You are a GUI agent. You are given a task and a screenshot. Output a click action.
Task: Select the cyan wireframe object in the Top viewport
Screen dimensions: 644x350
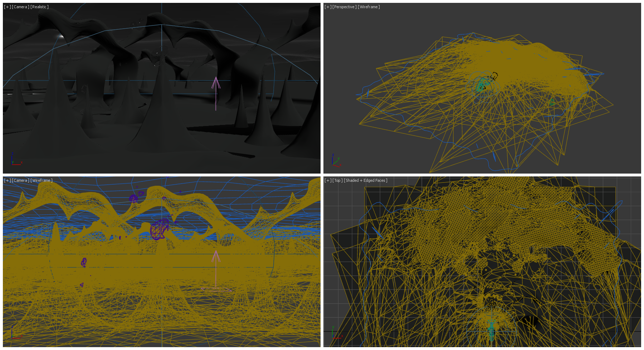click(492, 329)
